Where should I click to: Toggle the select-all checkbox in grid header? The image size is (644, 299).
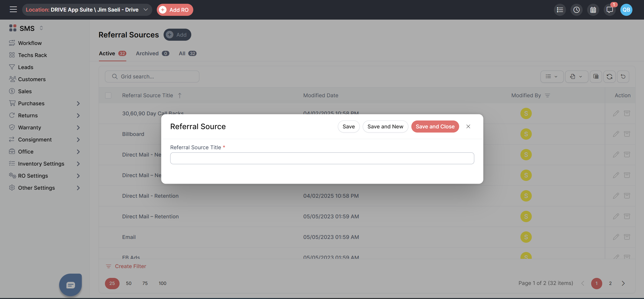108,95
